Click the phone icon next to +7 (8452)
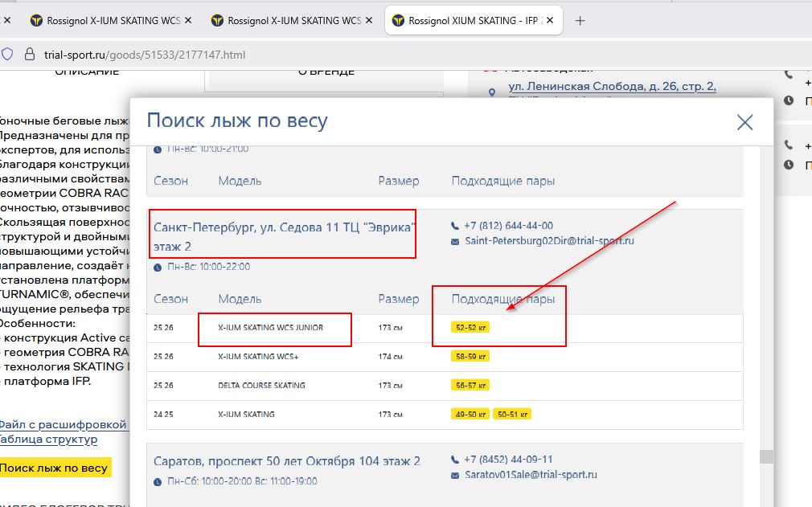Viewport: 812px width, 507px height. click(x=455, y=460)
